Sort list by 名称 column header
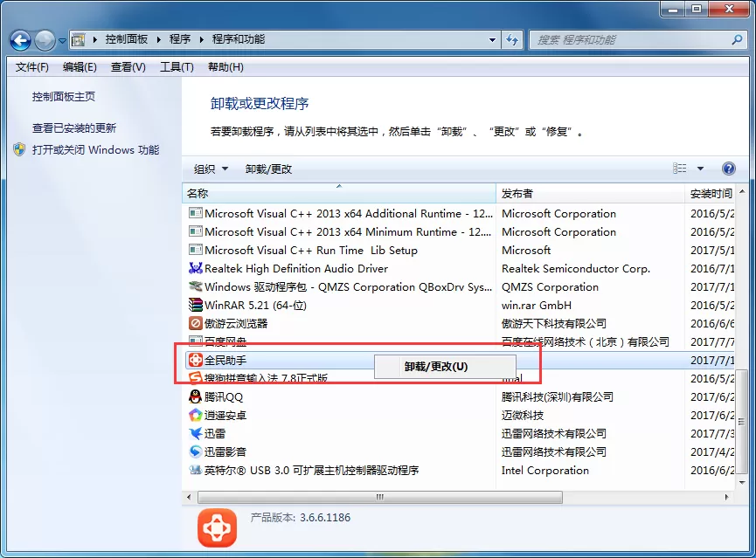Screen dimensions: 756x558 coord(339,194)
